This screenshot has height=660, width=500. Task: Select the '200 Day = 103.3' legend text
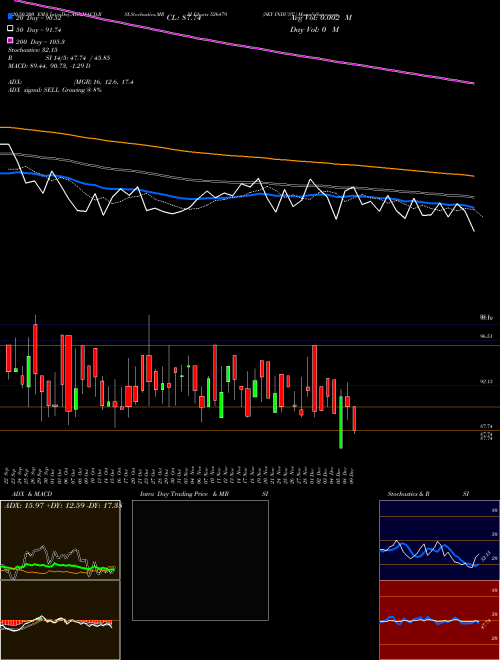40,42
